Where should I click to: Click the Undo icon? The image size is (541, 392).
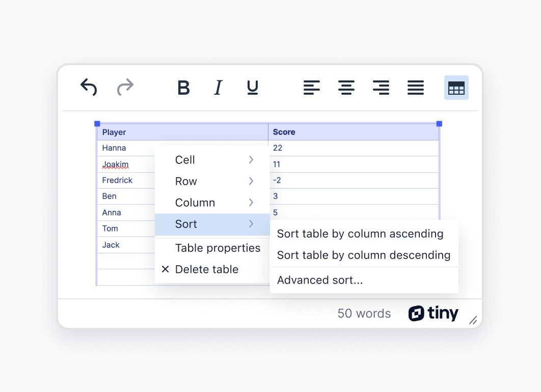click(x=88, y=88)
